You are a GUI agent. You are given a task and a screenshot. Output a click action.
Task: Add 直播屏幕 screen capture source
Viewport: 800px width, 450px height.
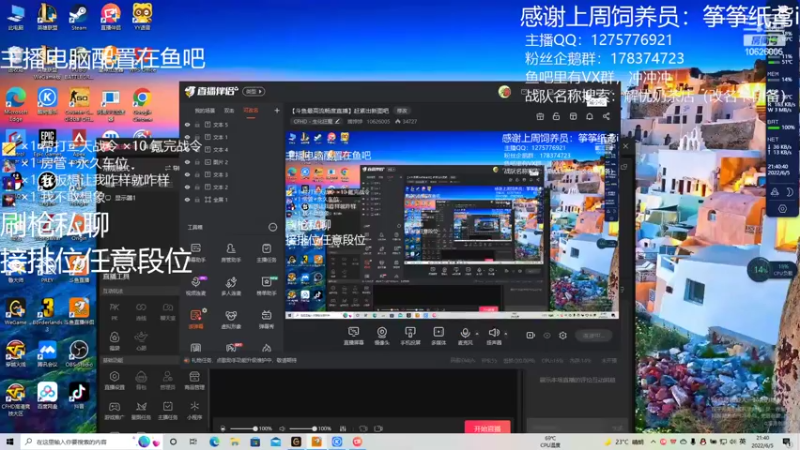click(353, 336)
